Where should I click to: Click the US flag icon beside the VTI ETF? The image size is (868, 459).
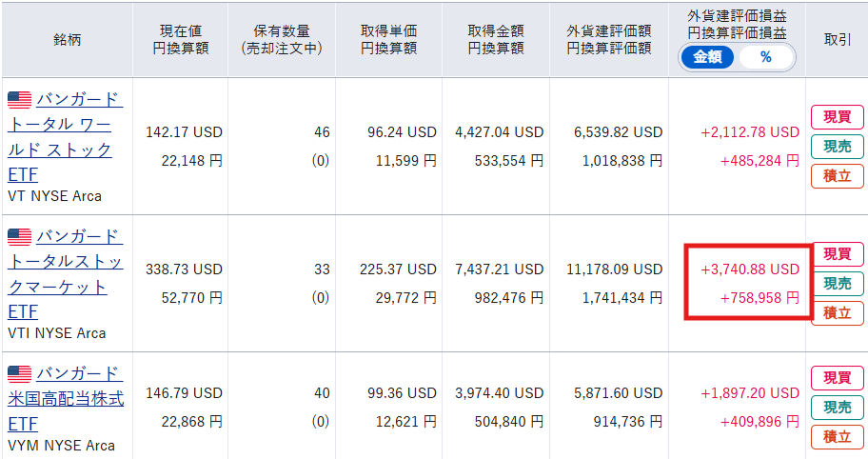19,237
